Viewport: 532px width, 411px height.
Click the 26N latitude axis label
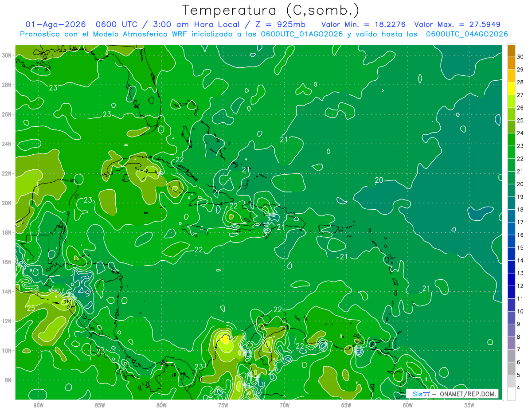(x=8, y=114)
